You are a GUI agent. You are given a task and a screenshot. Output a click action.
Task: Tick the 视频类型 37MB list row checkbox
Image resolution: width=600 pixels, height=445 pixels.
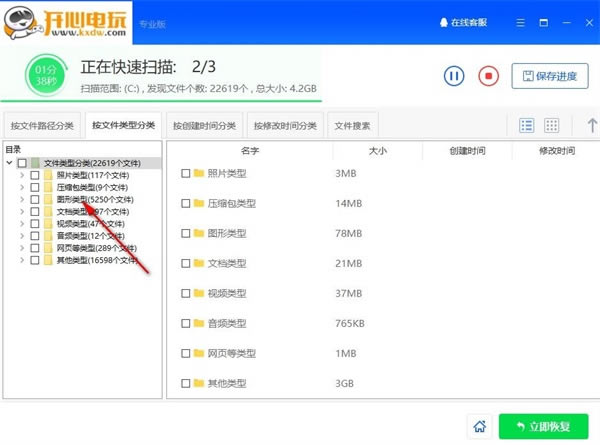click(186, 293)
